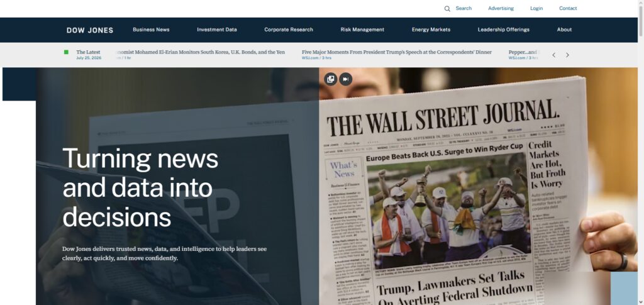The image size is (644, 305).
Task: Open the Five Major Moments Trump headline
Action: point(397,52)
